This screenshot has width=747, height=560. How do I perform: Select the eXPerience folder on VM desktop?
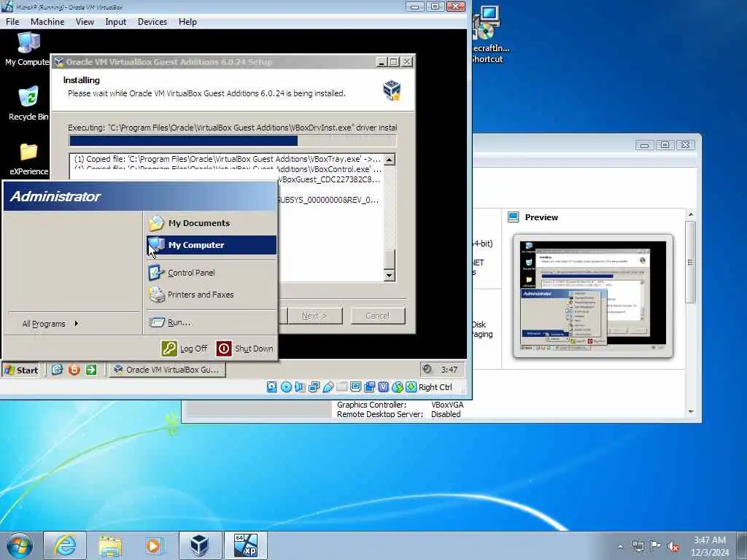coord(28,159)
